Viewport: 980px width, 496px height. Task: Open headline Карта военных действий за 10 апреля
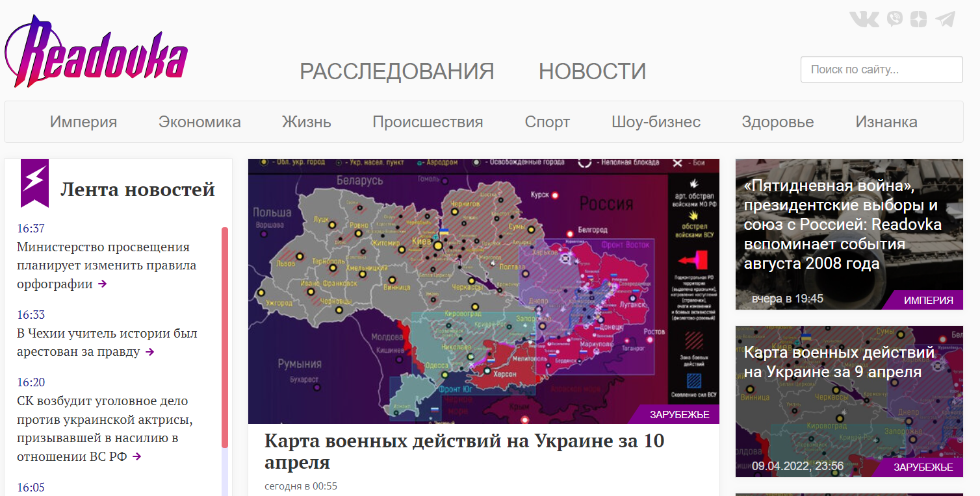[x=464, y=451]
